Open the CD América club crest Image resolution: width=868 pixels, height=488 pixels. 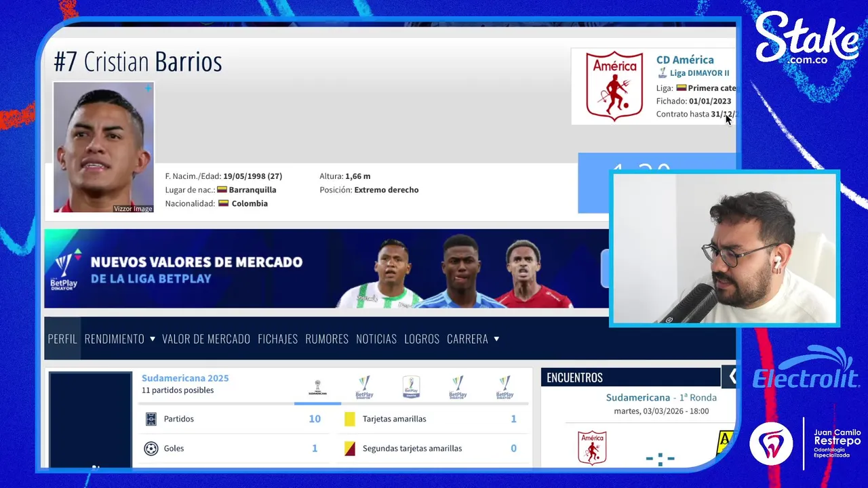click(x=614, y=86)
